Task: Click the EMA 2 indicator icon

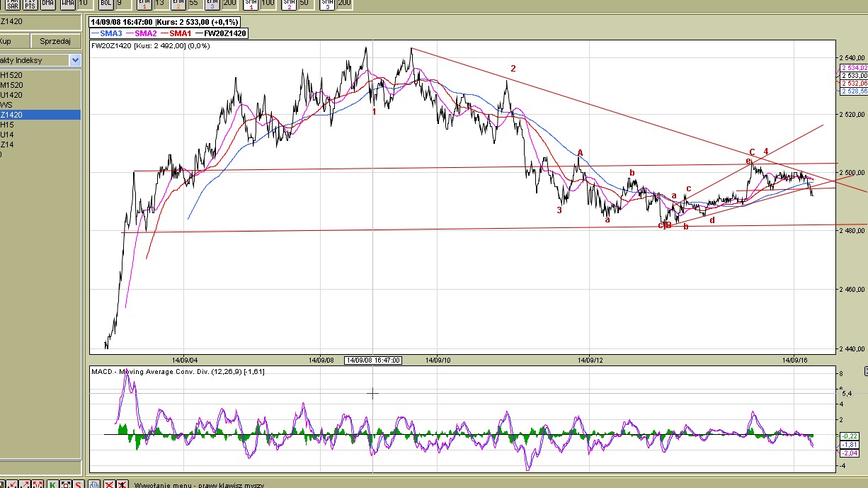Action: pos(177,4)
